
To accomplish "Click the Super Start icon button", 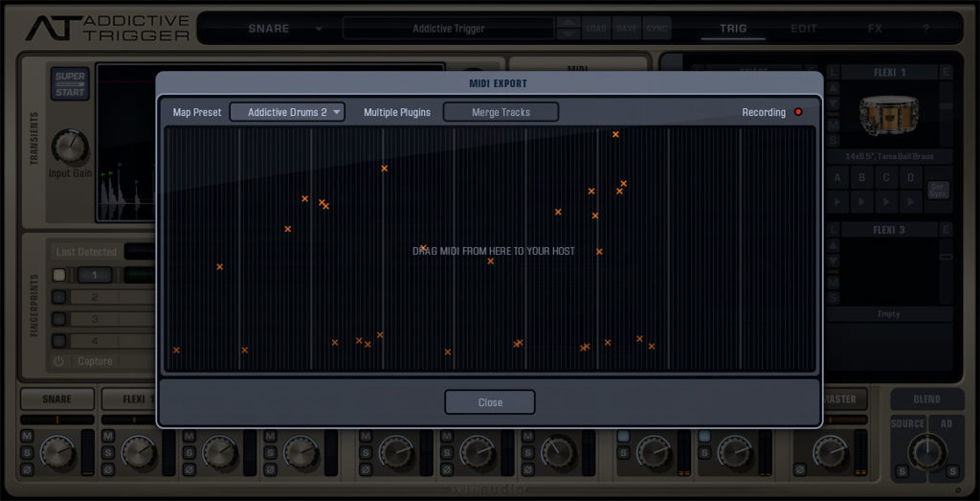I will pyautogui.click(x=70, y=83).
